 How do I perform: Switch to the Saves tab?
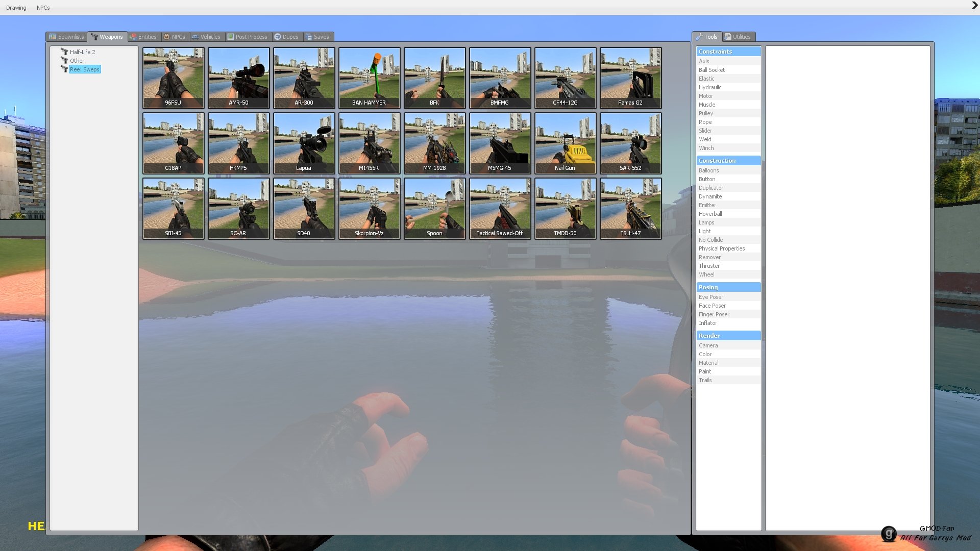(317, 37)
